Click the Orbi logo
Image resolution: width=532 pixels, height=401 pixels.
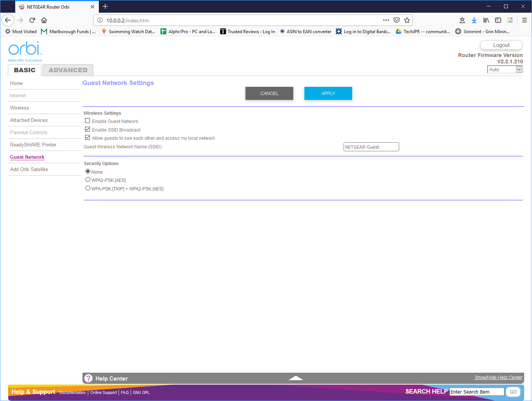click(25, 51)
